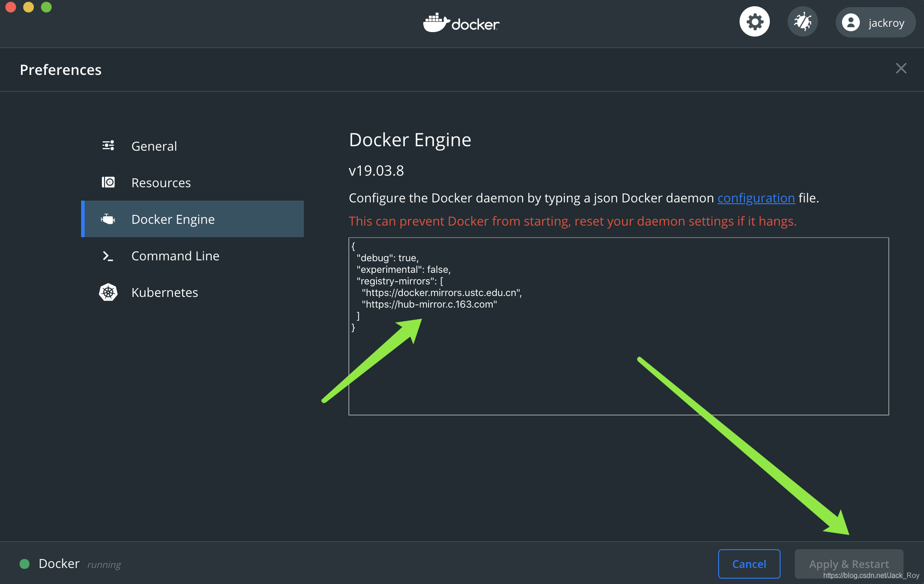This screenshot has height=584, width=924.
Task: Click inside the daemon JSON editor
Action: [618, 326]
